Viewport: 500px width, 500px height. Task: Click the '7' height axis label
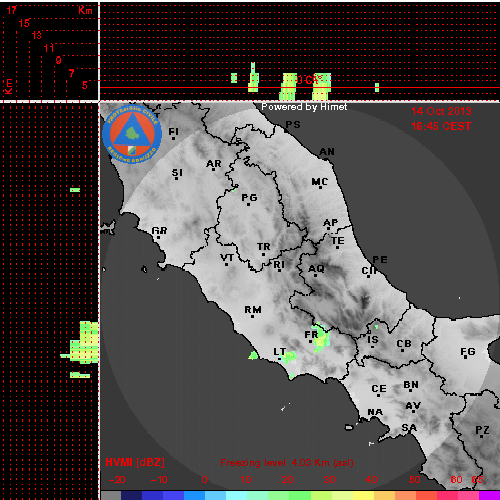[x=71, y=73]
